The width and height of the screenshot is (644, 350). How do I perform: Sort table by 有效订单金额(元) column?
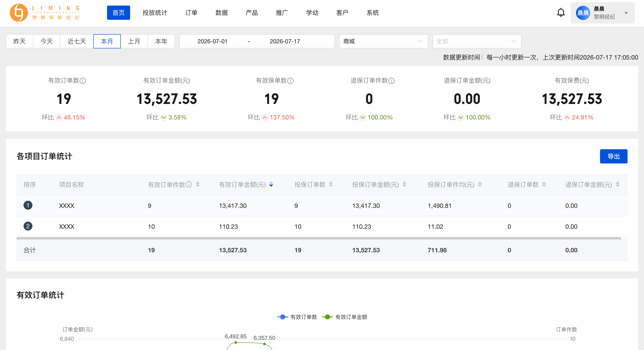(x=271, y=185)
